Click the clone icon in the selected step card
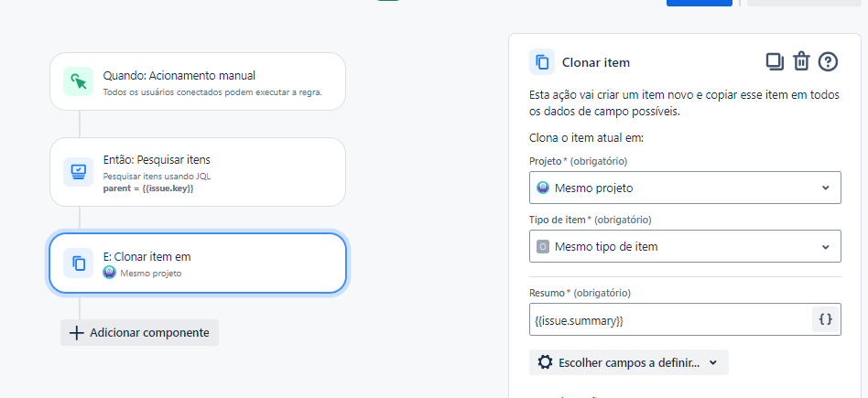Viewport: 868px width, 398px height. point(79,264)
